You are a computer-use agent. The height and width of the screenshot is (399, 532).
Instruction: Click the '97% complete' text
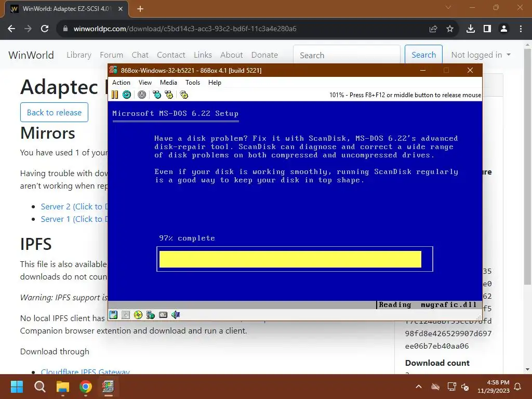[187, 238]
